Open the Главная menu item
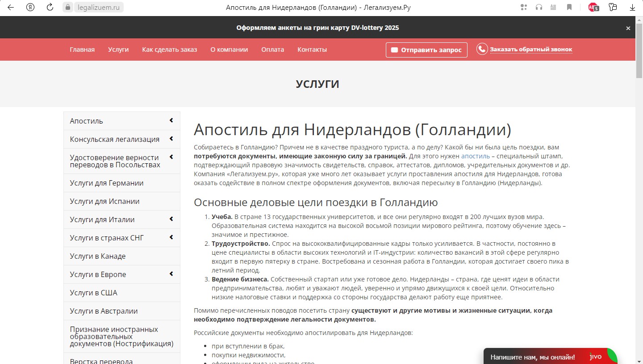The image size is (643, 364). click(82, 50)
